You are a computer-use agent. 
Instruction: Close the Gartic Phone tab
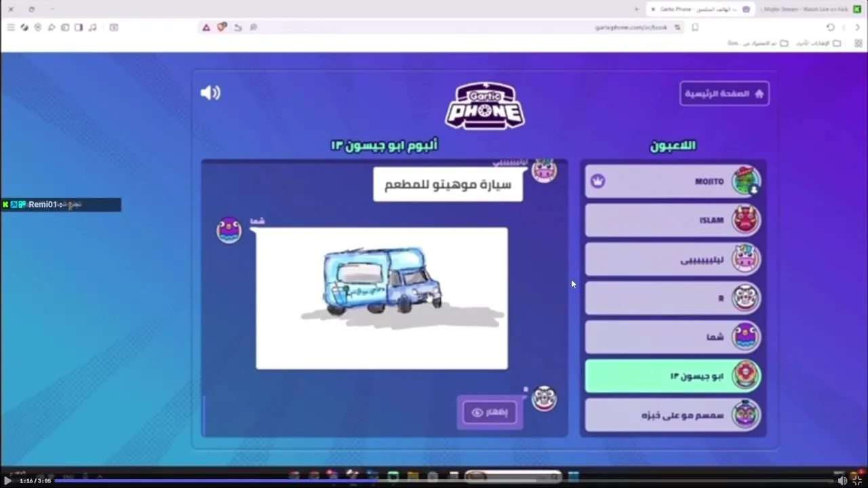(x=653, y=9)
